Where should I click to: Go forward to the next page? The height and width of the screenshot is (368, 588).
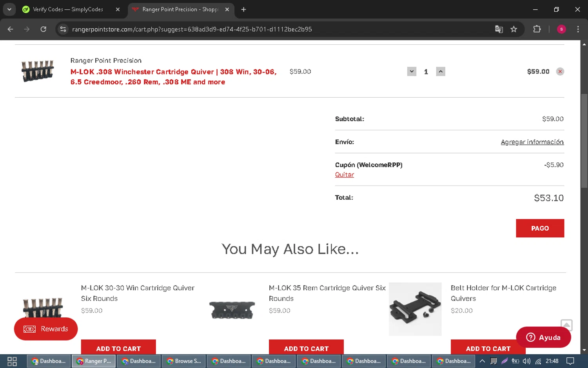tap(27, 29)
